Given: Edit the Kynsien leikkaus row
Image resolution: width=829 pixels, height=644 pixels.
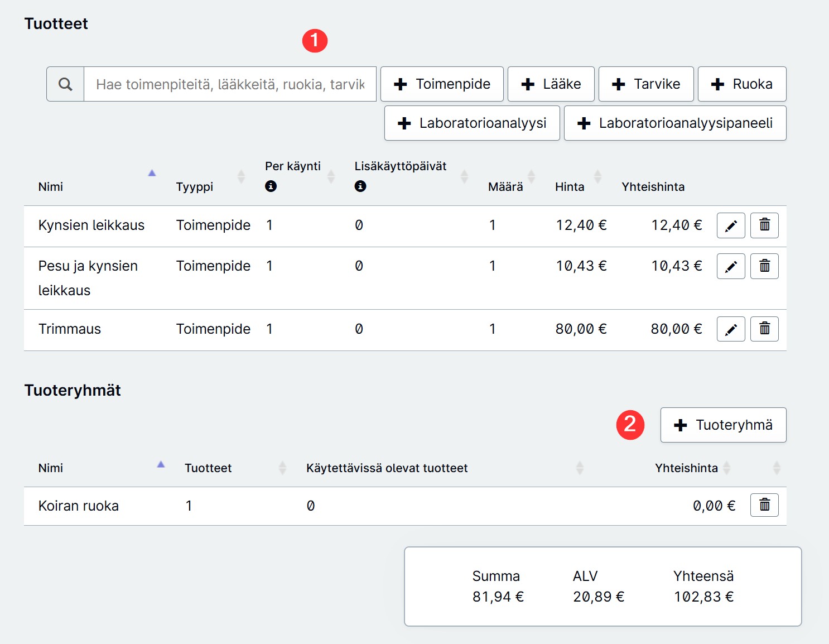Looking at the screenshot, I should (731, 225).
